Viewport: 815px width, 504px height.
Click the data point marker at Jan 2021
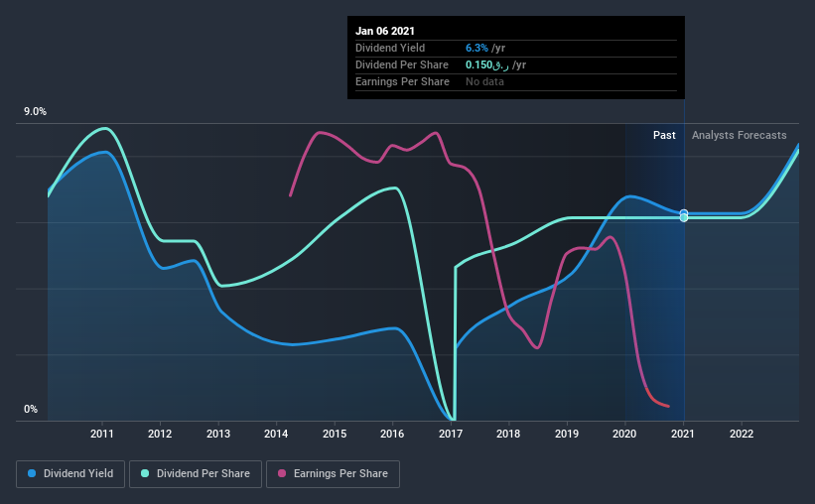[x=684, y=215]
